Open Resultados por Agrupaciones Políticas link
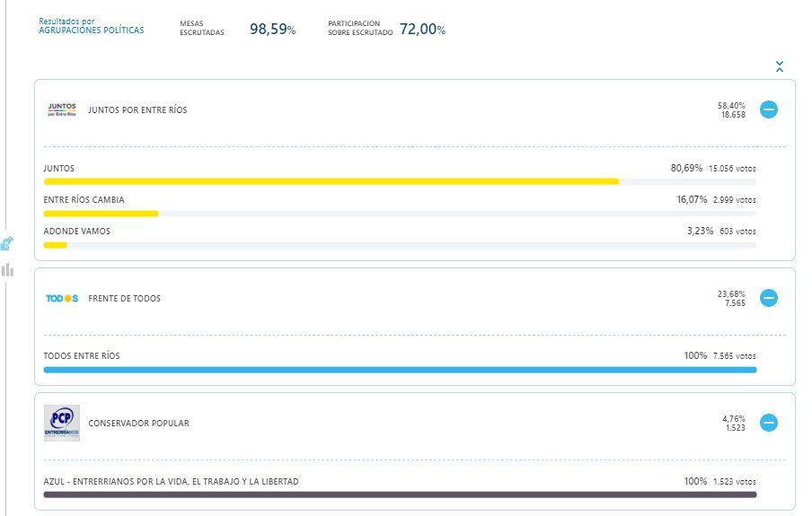812x516 pixels. pyautogui.click(x=91, y=26)
